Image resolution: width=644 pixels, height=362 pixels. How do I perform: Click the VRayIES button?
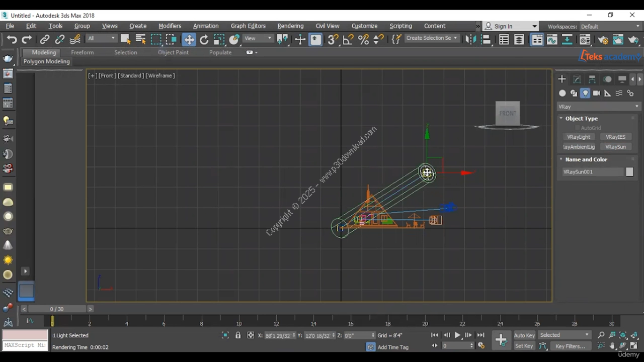coord(615,137)
